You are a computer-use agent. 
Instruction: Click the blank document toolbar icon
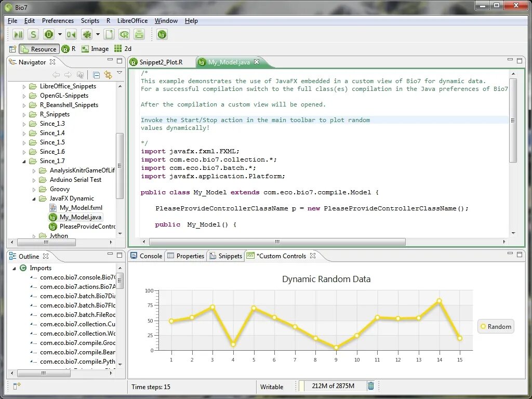coord(109,34)
